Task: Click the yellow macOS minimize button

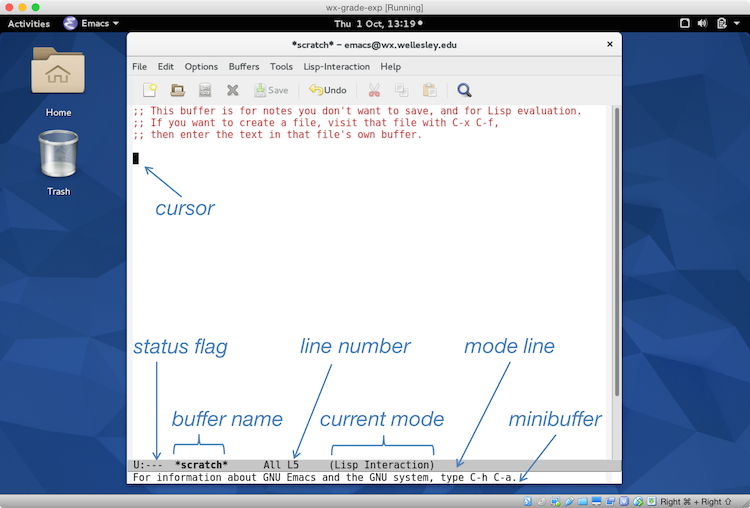Action: (22, 7)
